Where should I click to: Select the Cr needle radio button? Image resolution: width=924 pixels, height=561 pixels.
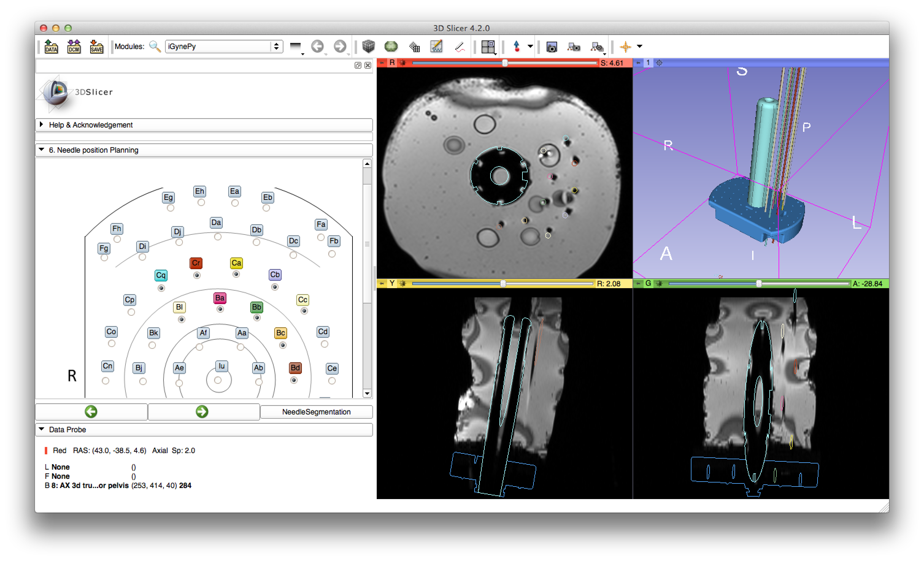point(197,275)
